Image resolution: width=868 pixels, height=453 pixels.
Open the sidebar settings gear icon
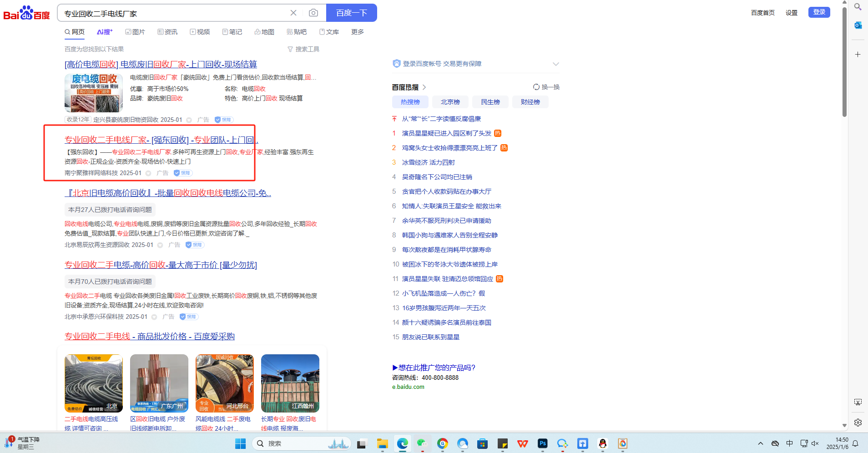tap(858, 423)
